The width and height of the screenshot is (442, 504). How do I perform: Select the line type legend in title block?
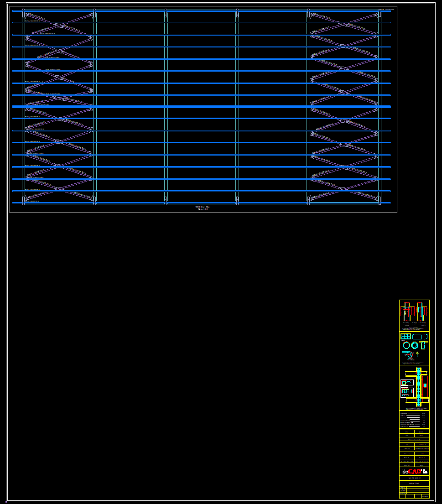tap(414, 419)
